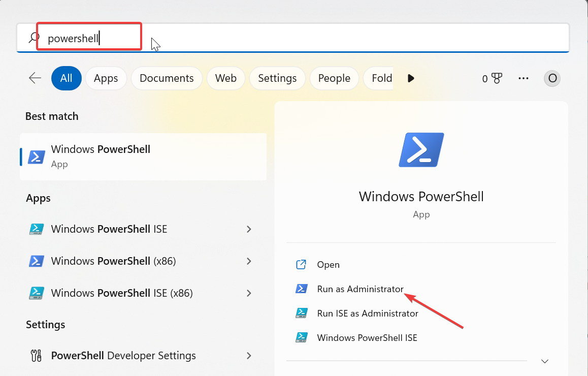Click the back arrow icon

(x=35, y=78)
